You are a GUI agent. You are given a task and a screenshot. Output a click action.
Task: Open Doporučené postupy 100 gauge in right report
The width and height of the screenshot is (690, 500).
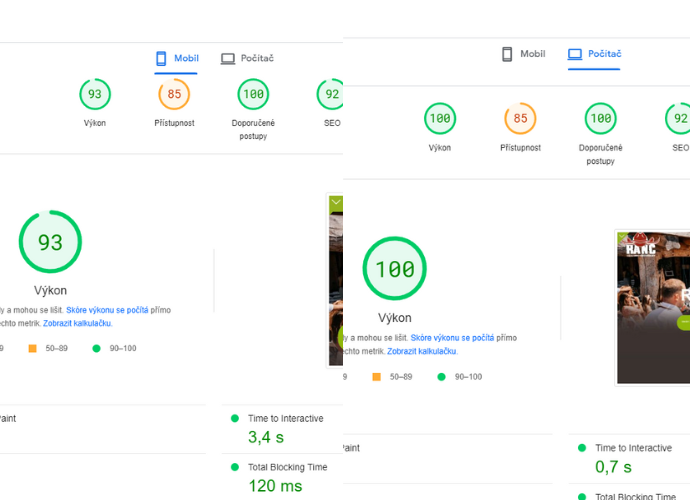click(x=601, y=118)
